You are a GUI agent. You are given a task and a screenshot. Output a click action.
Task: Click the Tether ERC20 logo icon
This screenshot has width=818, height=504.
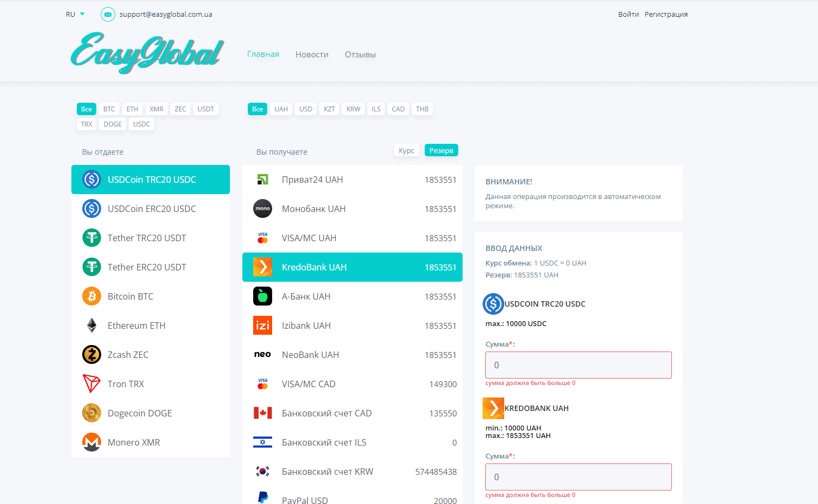tap(91, 267)
